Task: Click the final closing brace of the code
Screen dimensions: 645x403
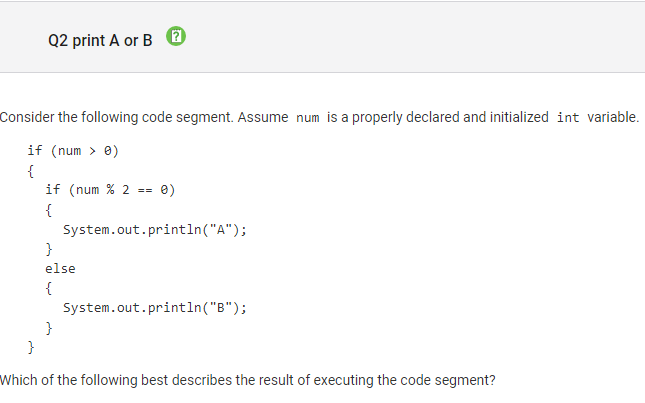Action: [x=31, y=347]
